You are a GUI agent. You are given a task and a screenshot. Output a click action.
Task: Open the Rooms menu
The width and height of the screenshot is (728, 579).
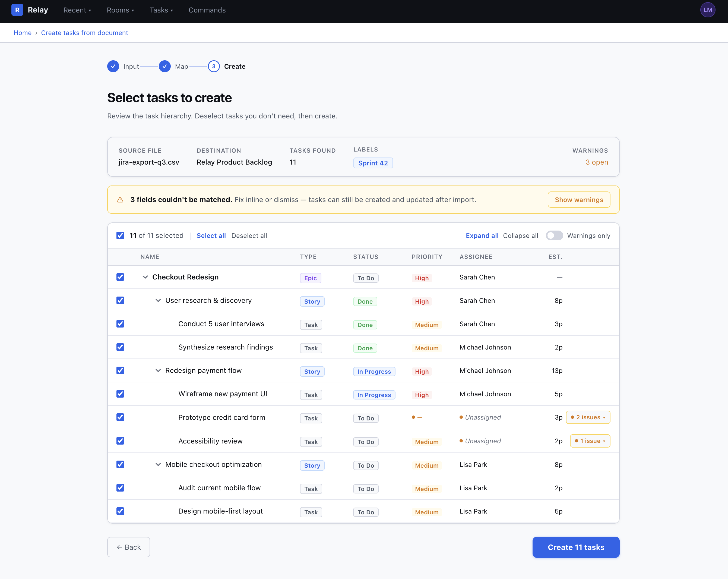(x=120, y=10)
